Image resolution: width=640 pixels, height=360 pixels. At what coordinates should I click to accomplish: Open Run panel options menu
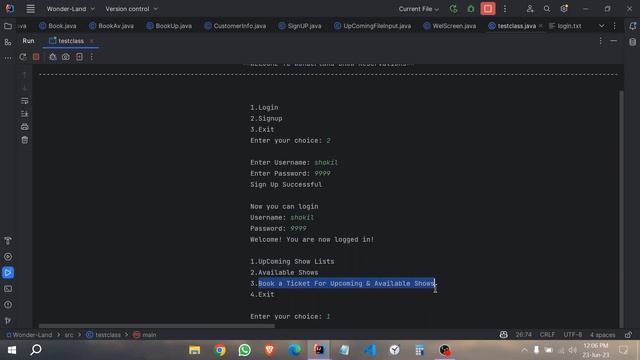tap(600, 41)
